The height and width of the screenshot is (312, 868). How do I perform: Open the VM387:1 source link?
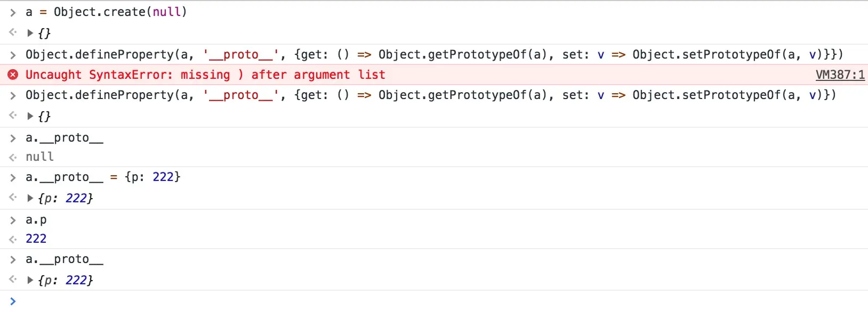point(840,75)
